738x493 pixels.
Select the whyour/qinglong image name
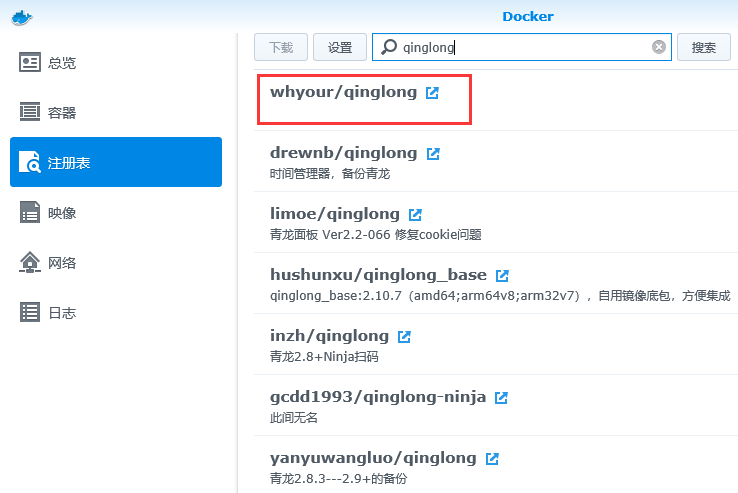(344, 92)
